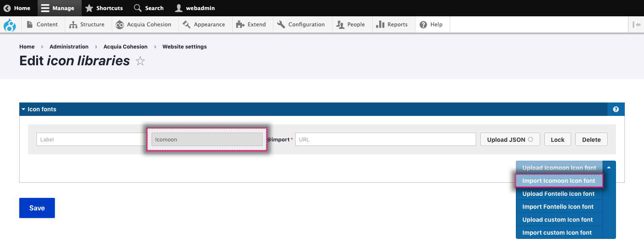Screen dimensions: 644x251
Task: Click the Home breadcrumb link
Action: (27, 46)
